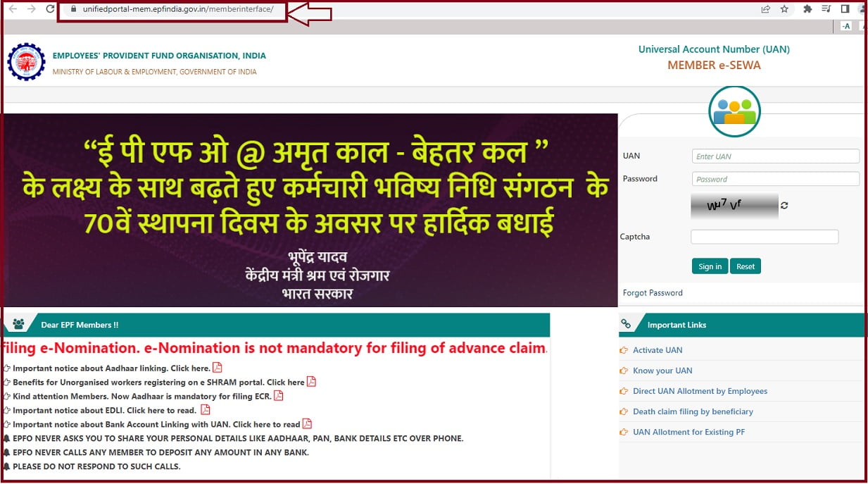Open PDF icon next to EDLI notice
This screenshot has width=868, height=484.
[x=205, y=409]
